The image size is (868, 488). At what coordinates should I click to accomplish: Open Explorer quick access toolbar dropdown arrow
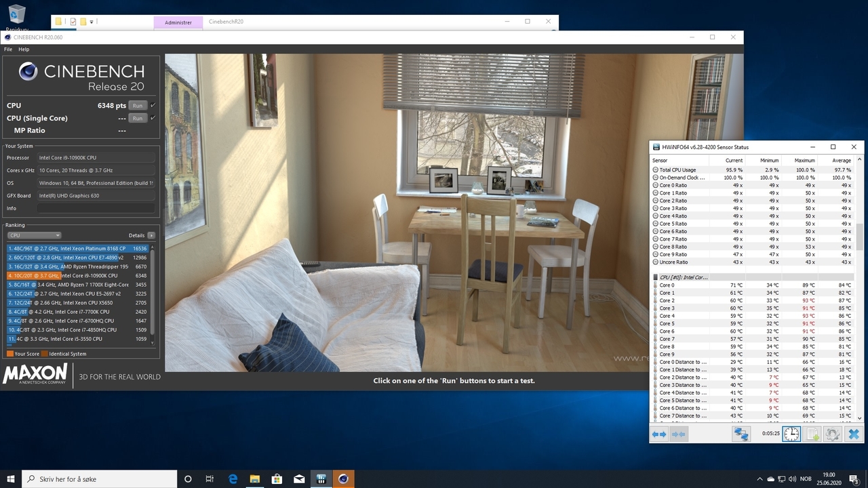pyautogui.click(x=92, y=22)
